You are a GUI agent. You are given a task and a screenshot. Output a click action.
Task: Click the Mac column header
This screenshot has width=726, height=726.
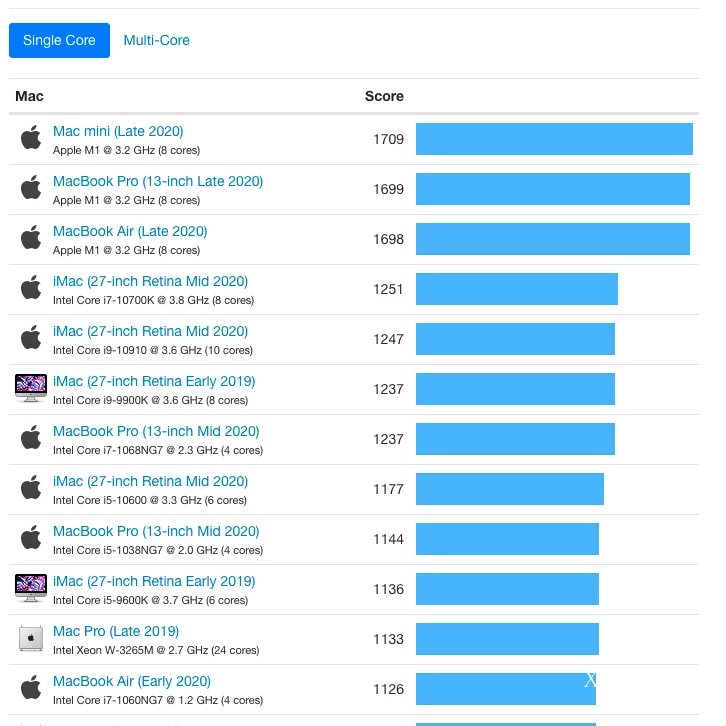pos(30,97)
